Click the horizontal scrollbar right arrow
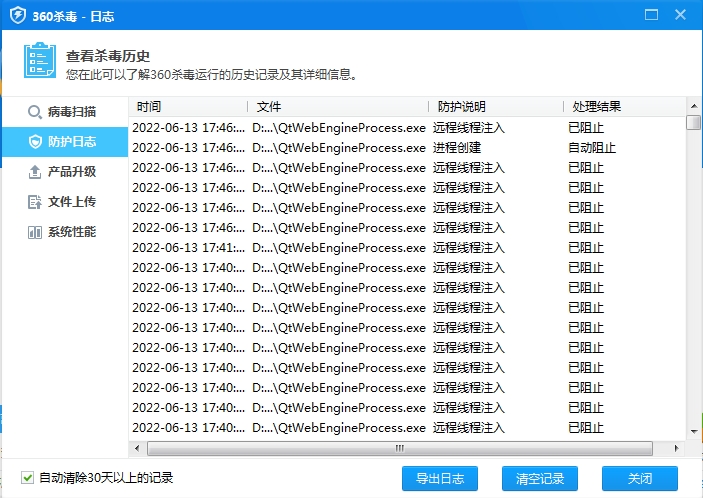The width and height of the screenshot is (703, 498). coord(677,448)
